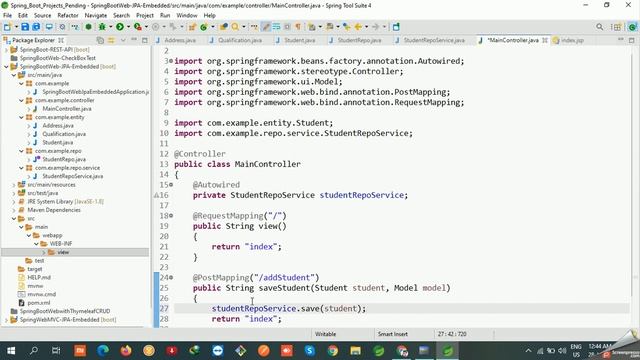
Task: Click the New file toolbar icon
Action: coord(7,27)
